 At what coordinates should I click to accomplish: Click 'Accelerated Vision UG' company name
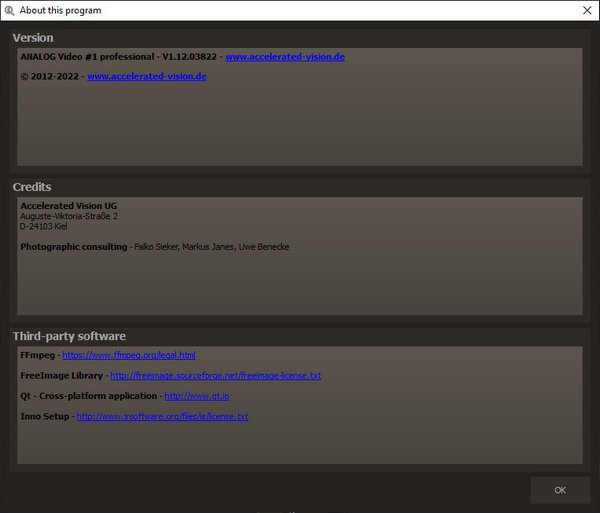(69, 206)
